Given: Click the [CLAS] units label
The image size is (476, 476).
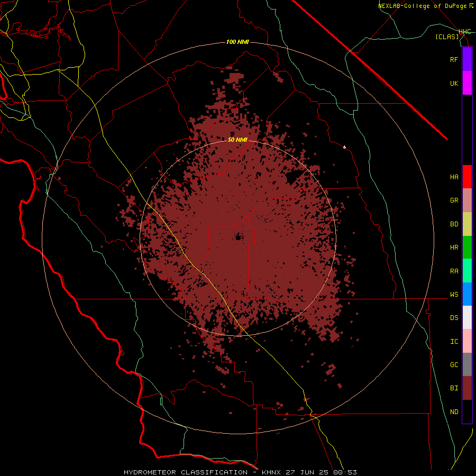Looking at the screenshot, I should point(447,36).
